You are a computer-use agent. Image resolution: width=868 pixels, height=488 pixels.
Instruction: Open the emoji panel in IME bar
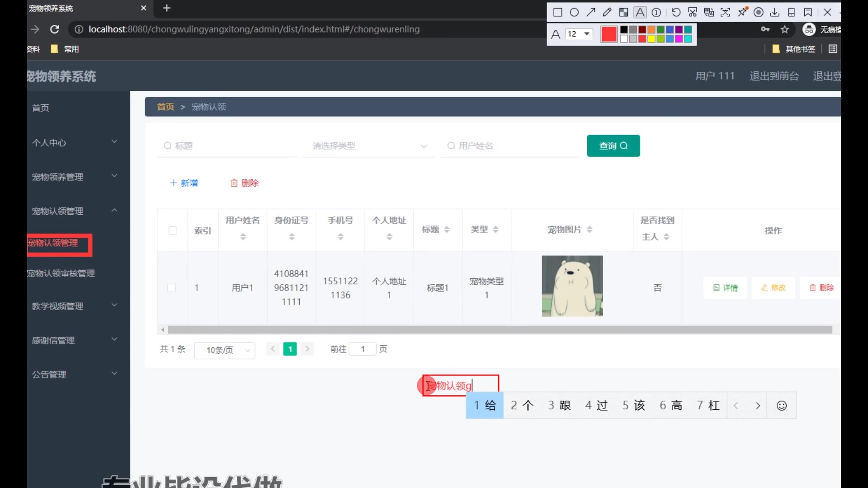(x=782, y=406)
